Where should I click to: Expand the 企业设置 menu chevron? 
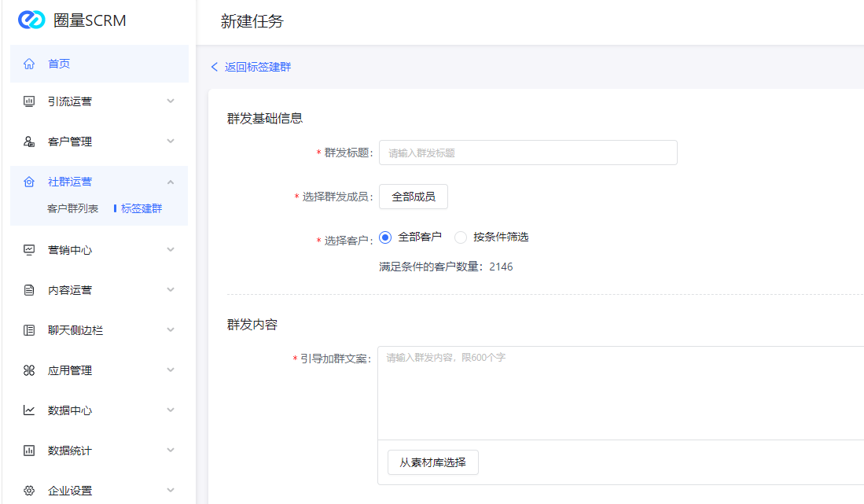tap(171, 491)
